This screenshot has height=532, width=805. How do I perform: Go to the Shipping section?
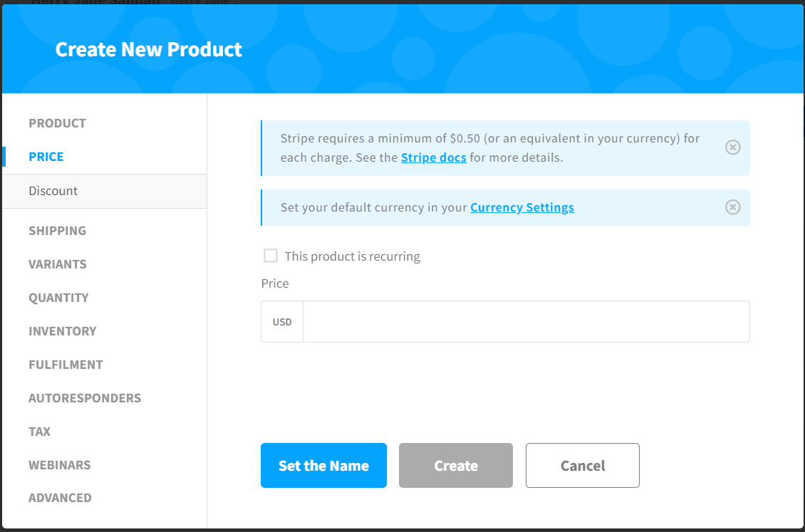coord(57,231)
